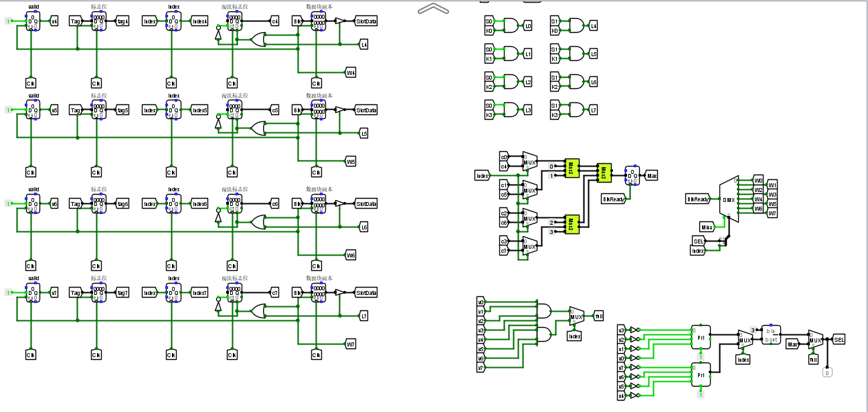This screenshot has width=868, height=412.
Task: Toggle the green 1 input pin feeding the top valid flip-flop
Action: (7, 20)
